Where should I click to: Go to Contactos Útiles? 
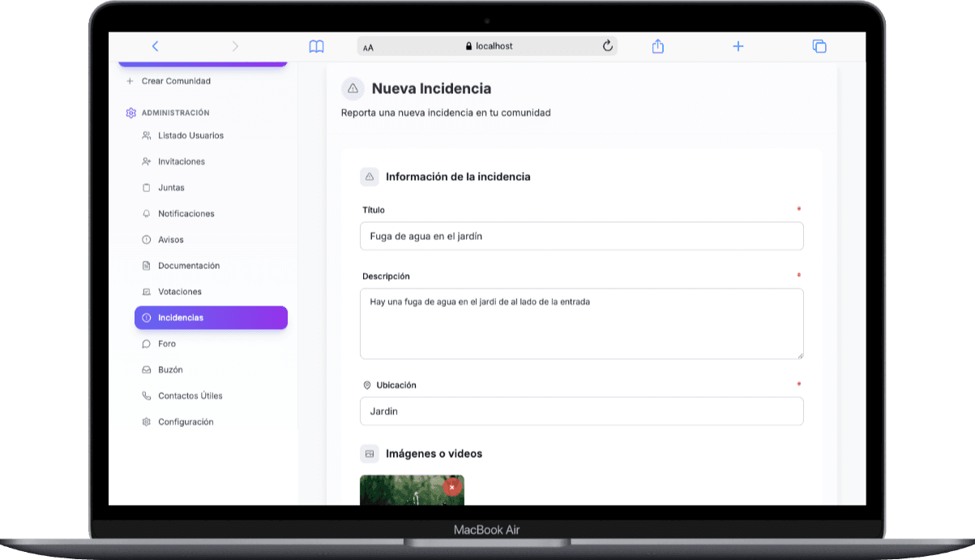[190, 395]
